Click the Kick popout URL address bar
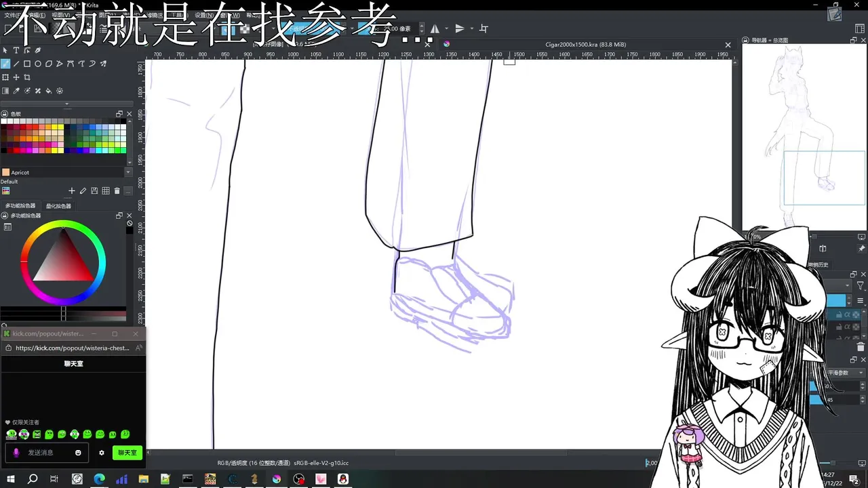 coord(72,348)
